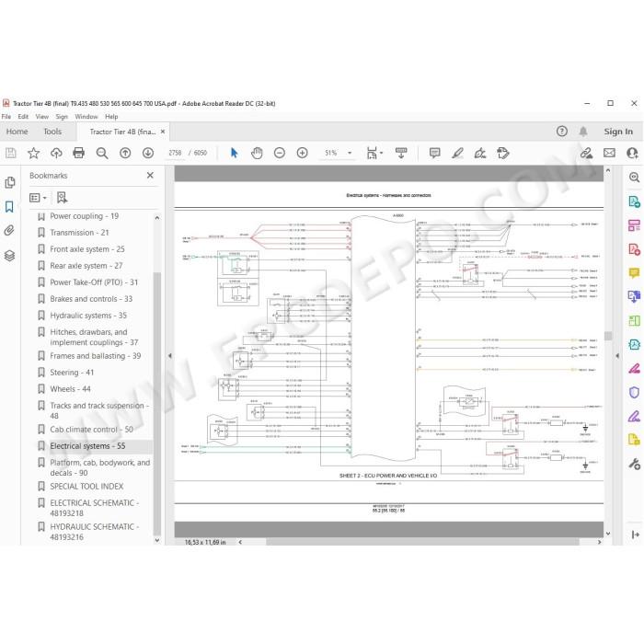Open the Layers panel icon
The image size is (644, 644).
click(9, 256)
